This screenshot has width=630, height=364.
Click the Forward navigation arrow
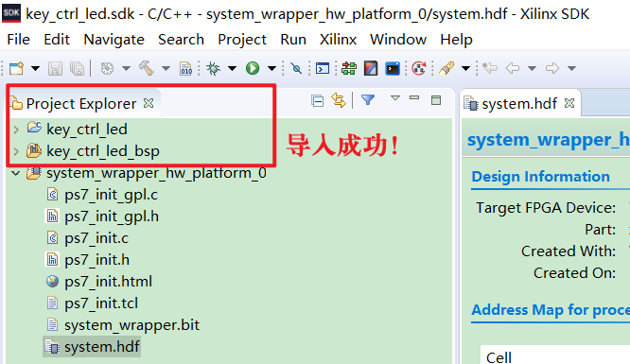pyautogui.click(x=552, y=68)
